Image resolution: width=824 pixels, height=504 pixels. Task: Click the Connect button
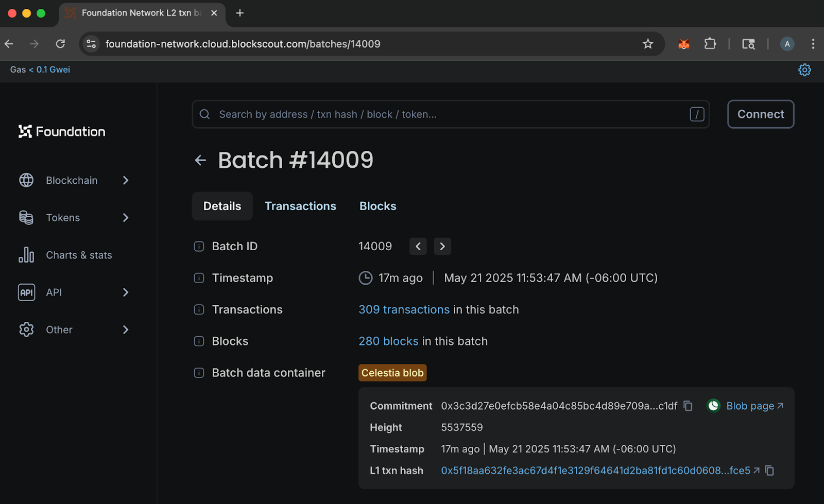(761, 114)
